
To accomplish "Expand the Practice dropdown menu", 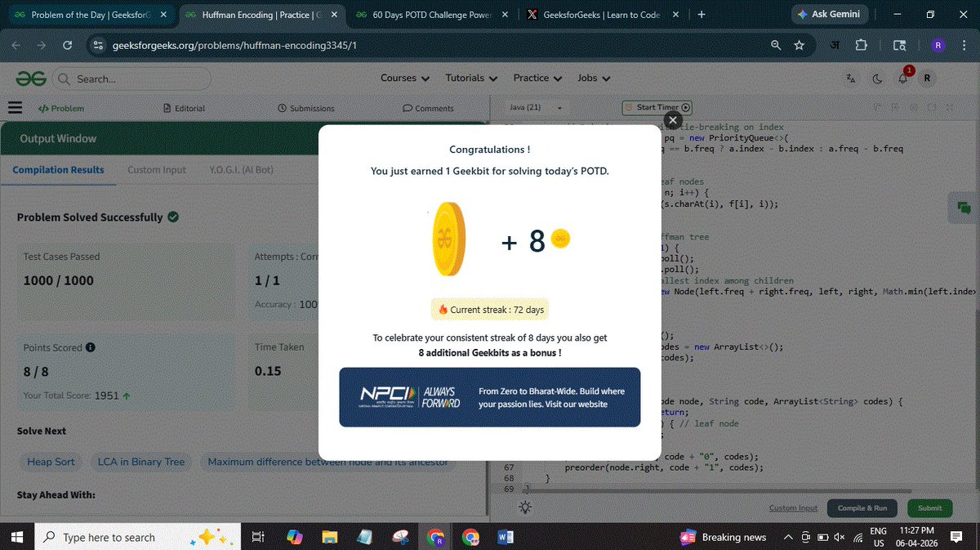I will pos(537,78).
